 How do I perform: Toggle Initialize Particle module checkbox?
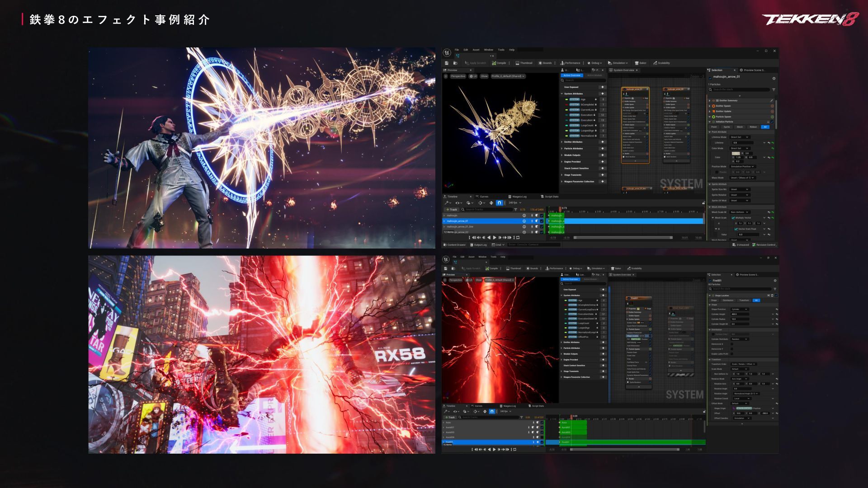tap(772, 122)
